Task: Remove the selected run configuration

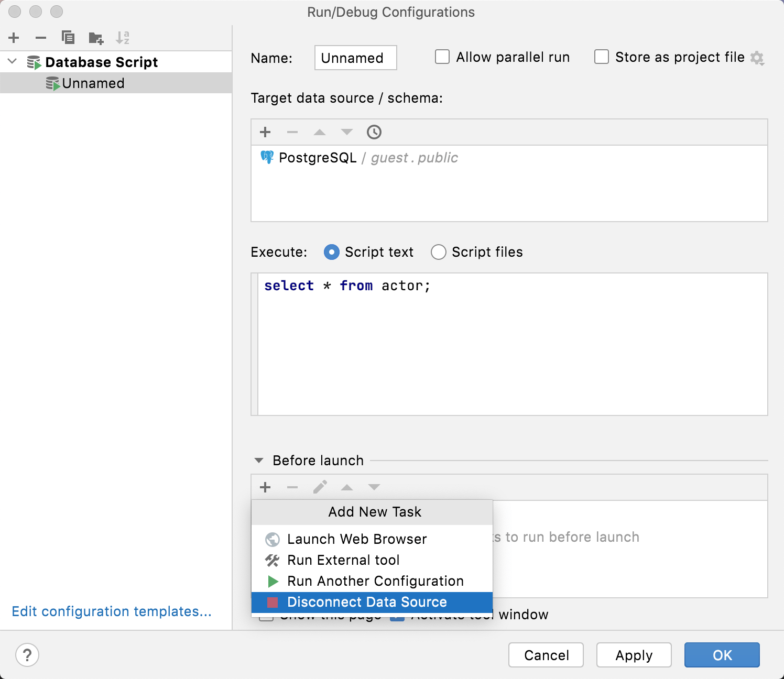Action: 41,38
